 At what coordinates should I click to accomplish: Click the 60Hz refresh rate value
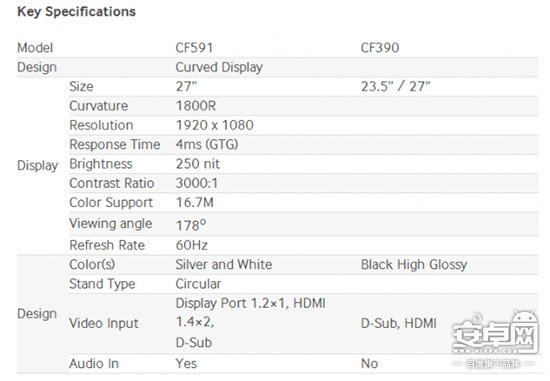[x=192, y=245]
